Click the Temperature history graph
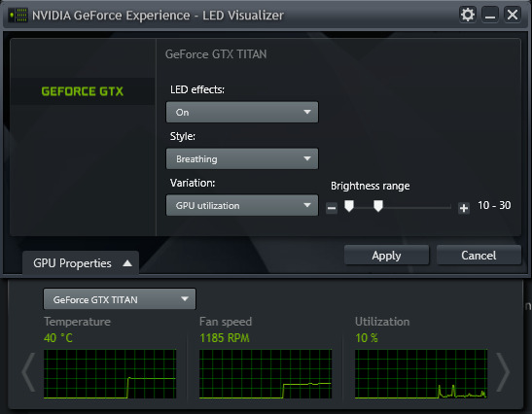The image size is (532, 414). click(x=110, y=374)
